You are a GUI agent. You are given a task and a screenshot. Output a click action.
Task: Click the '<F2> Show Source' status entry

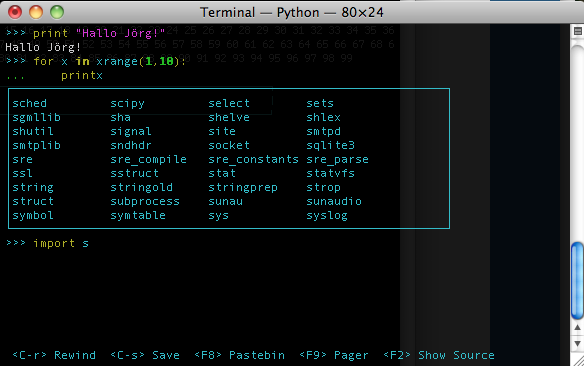pos(439,355)
